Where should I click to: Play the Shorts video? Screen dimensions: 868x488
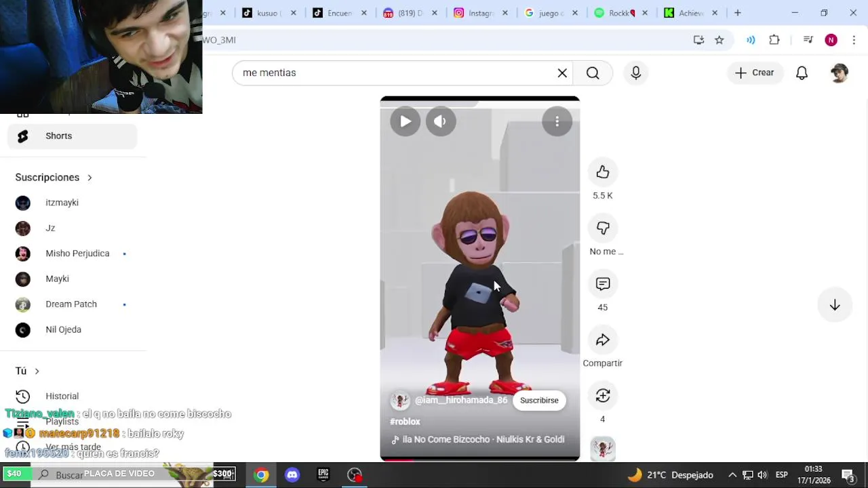pos(405,121)
